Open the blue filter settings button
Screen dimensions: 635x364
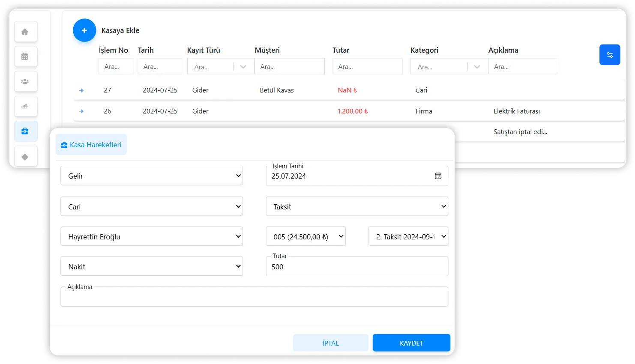pos(609,55)
